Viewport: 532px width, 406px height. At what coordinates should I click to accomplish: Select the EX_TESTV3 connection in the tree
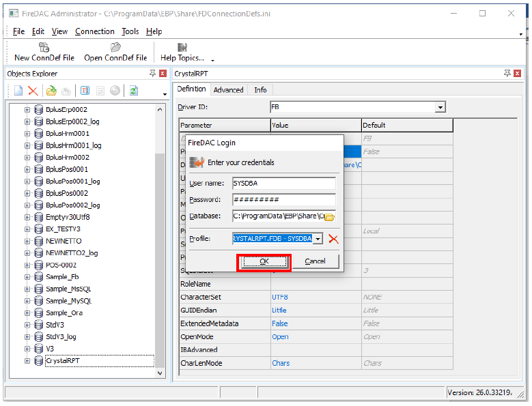pyautogui.click(x=63, y=229)
